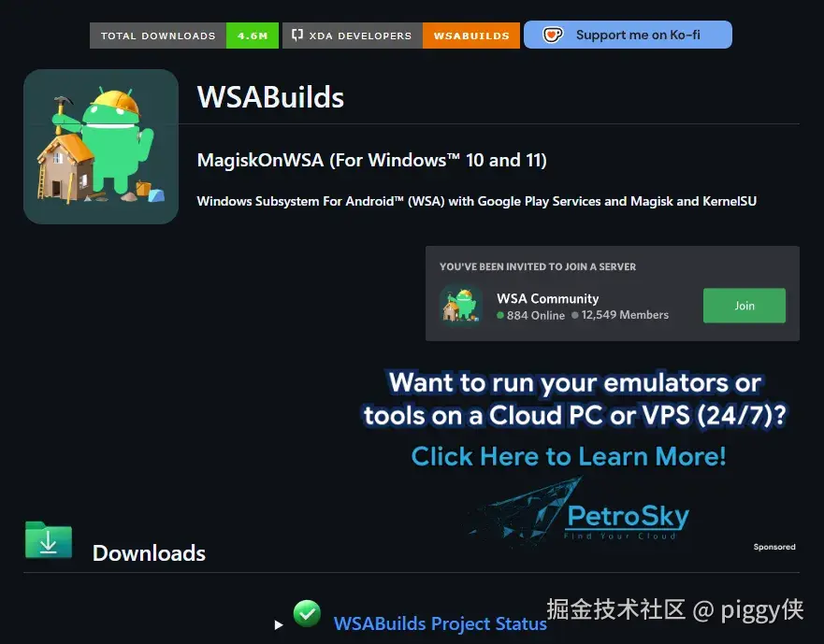Expand the WSABuilds Project Status disclosure triangle

click(279, 624)
